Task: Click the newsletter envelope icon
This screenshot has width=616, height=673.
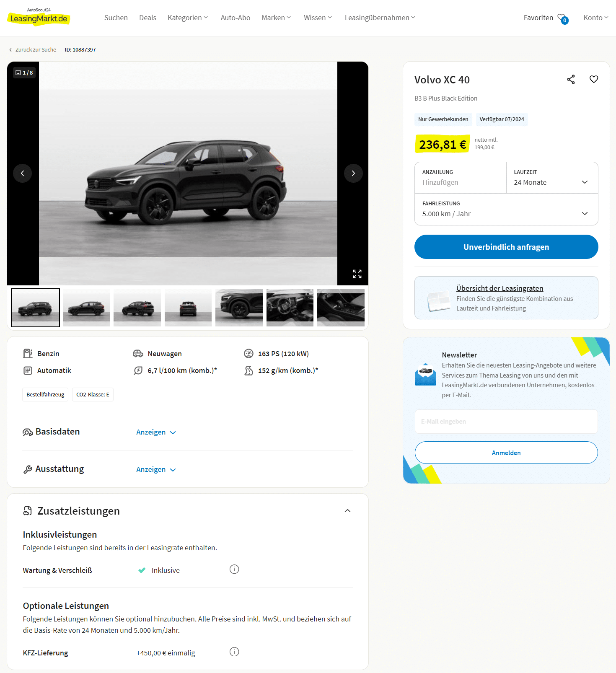Action: click(x=425, y=374)
